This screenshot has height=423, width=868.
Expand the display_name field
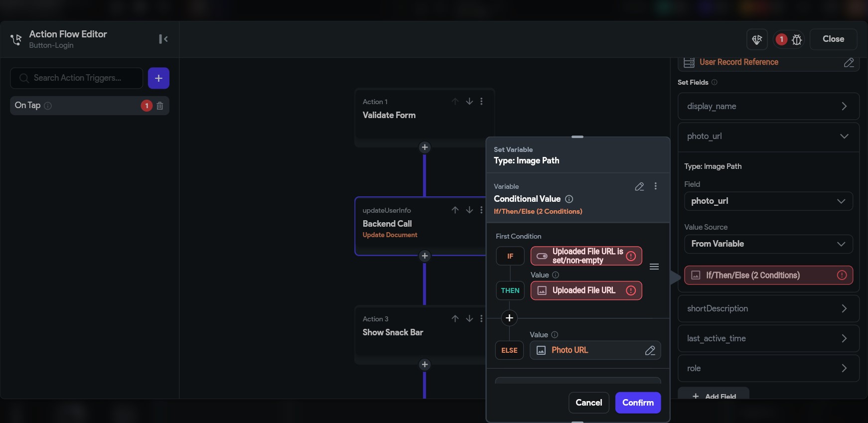pos(768,107)
